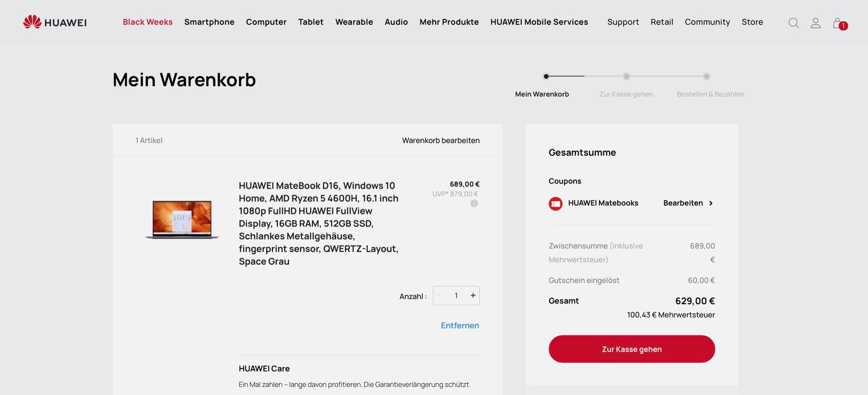Go to the Retail page
The width and height of the screenshot is (868, 395).
pyautogui.click(x=662, y=22)
